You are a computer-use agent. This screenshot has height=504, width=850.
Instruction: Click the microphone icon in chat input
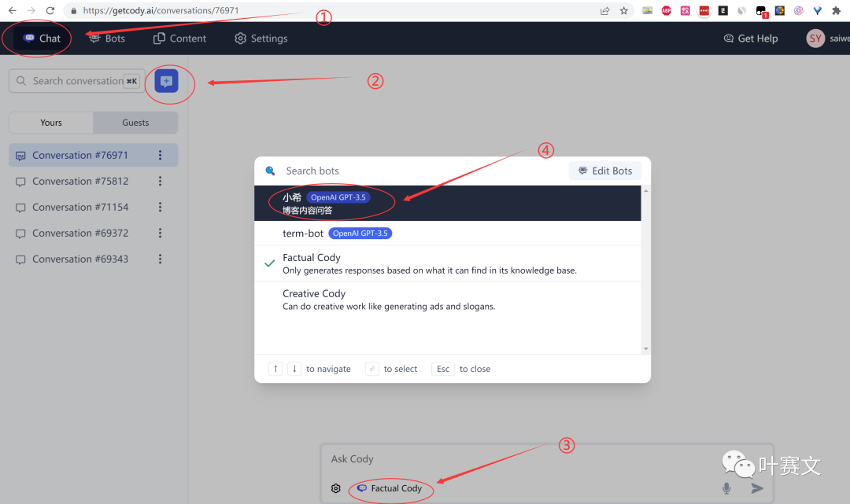tap(726, 488)
